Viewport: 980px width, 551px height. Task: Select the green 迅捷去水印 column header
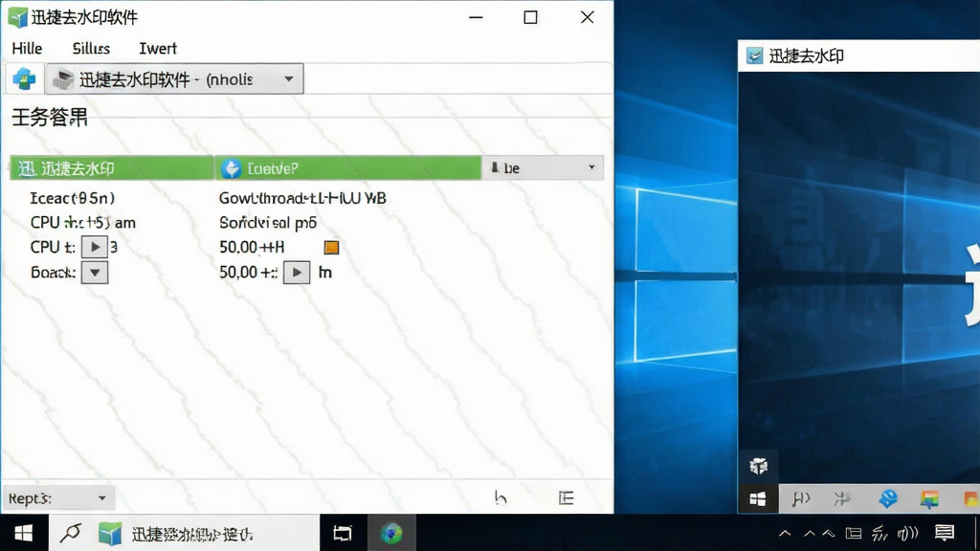(x=111, y=168)
